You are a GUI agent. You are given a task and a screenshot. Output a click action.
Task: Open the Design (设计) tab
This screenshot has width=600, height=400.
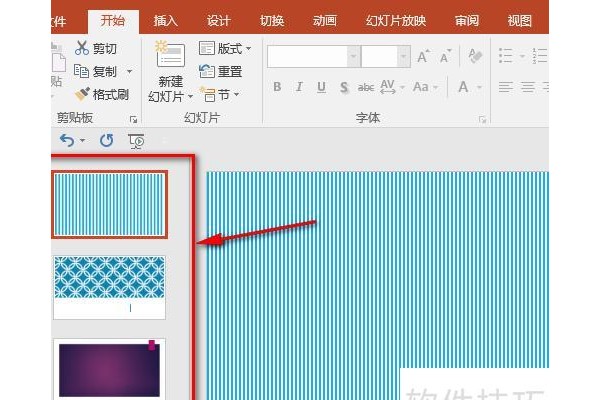click(218, 21)
